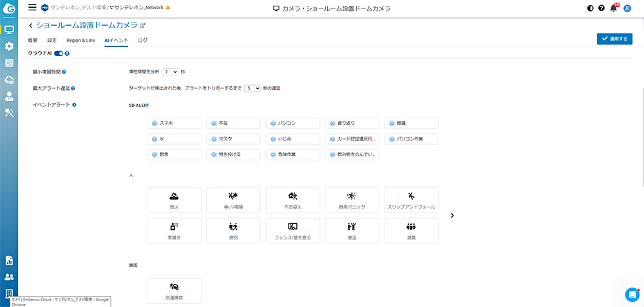Select the 危険作業 alert chip
644x307 pixels.
click(293, 154)
